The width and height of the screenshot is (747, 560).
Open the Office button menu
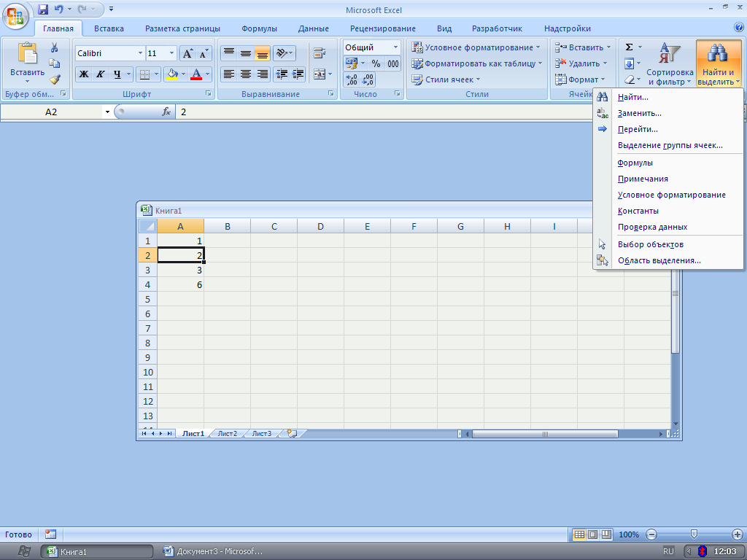click(x=15, y=15)
